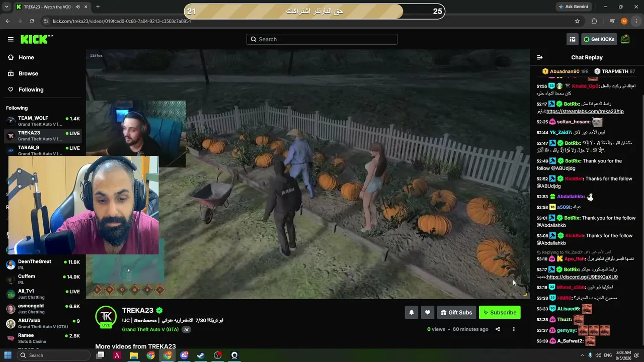Open the Kick hamburger sidebar menu
Viewport: 644px width, 362px height.
[11, 39]
